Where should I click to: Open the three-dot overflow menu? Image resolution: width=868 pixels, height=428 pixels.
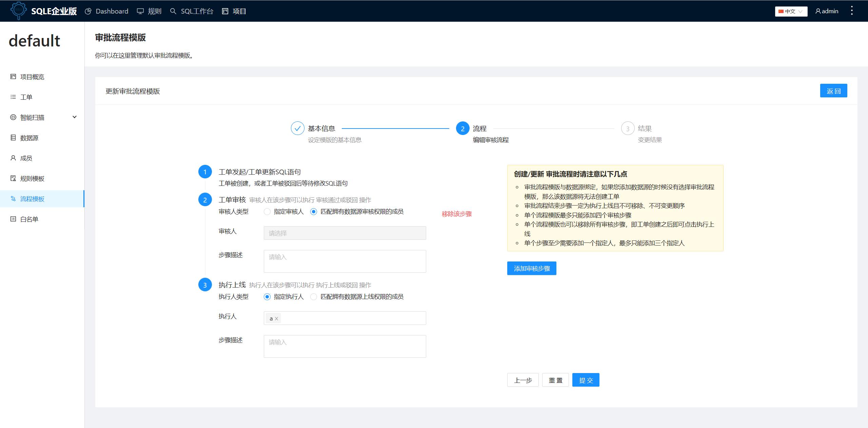pyautogui.click(x=852, y=11)
